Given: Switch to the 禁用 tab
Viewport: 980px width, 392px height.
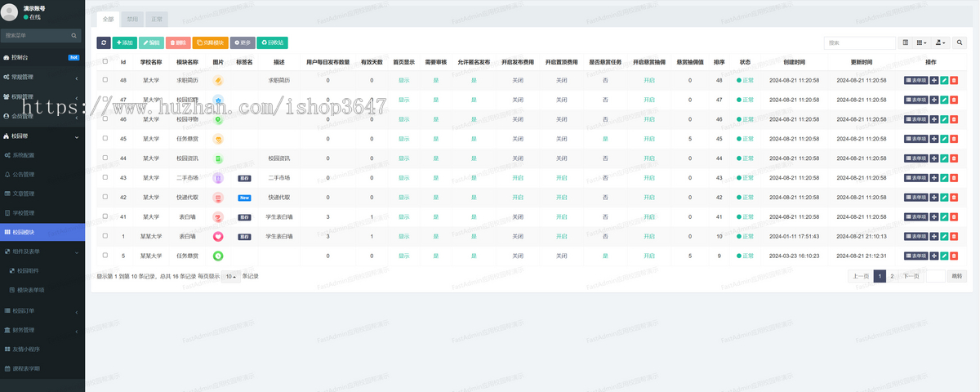Looking at the screenshot, I should [x=132, y=19].
